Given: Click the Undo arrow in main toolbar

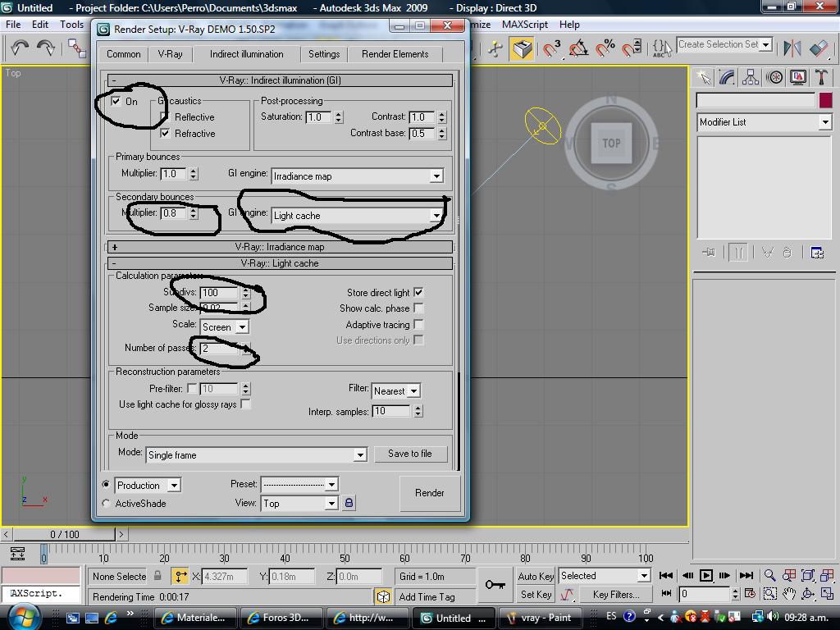Looking at the screenshot, I should click(x=20, y=48).
